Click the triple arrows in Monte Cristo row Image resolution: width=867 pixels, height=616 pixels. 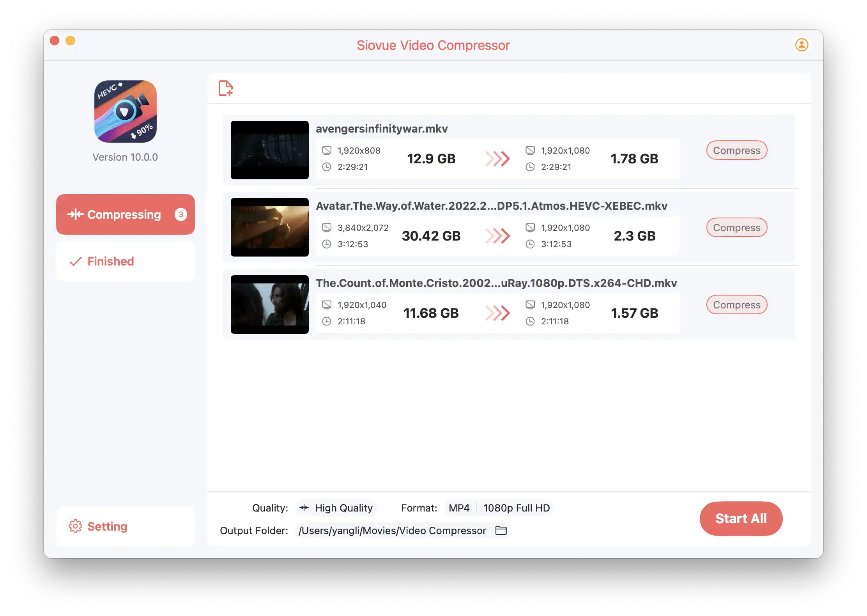click(498, 313)
